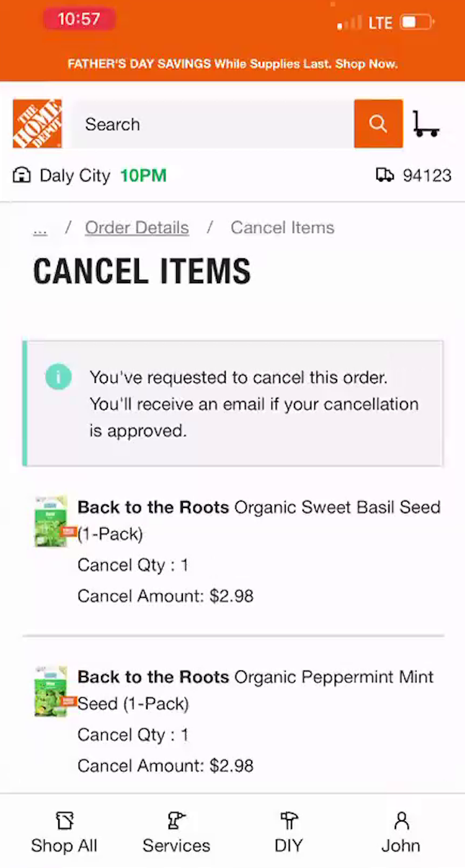Expand the collapsed breadcrumb ellipsis

point(40,228)
